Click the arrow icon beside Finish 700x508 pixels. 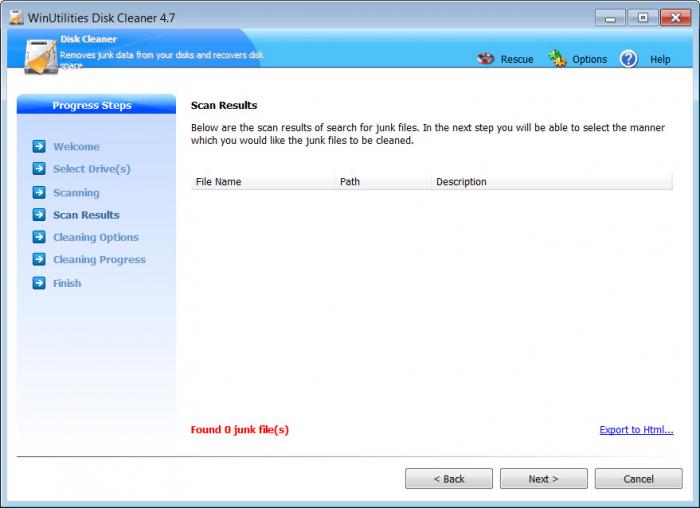pyautogui.click(x=39, y=283)
